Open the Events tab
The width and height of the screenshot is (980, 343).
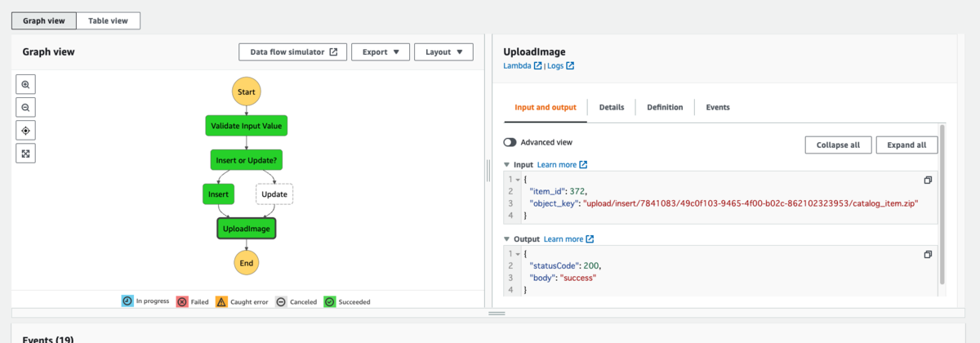[718, 107]
